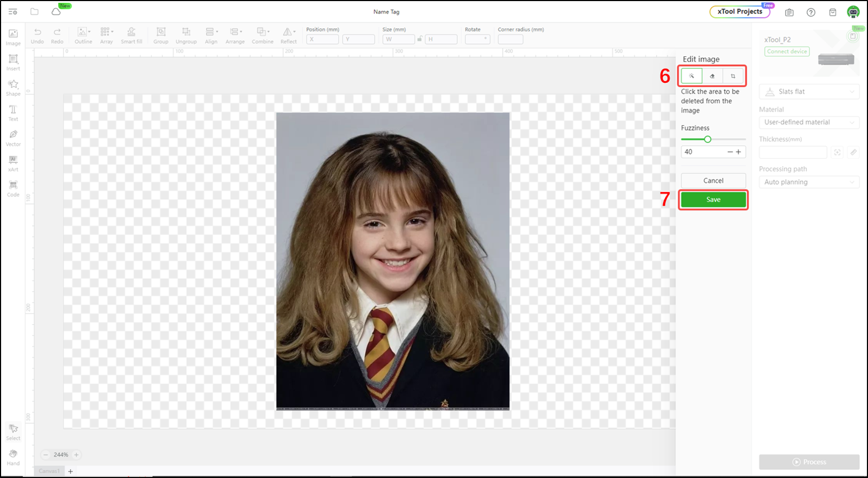This screenshot has width=868, height=478.
Task: Click the portrait photo on canvas
Action: coord(393,261)
